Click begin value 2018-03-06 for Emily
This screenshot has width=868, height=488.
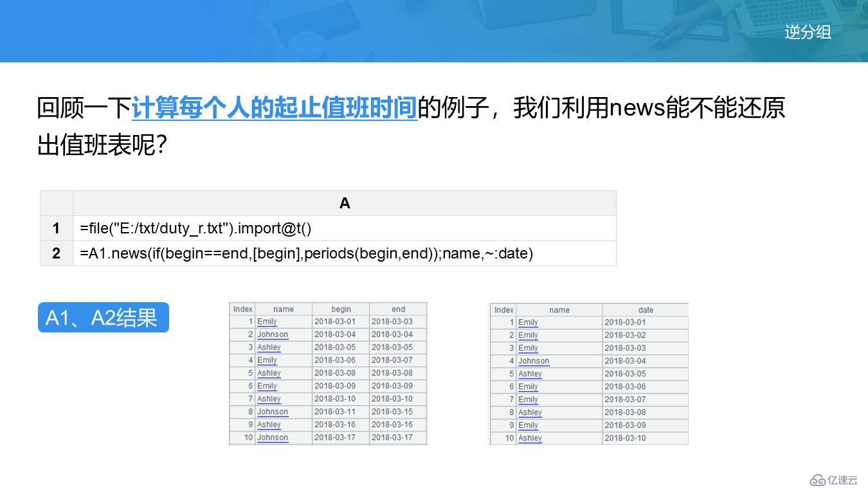click(x=335, y=360)
